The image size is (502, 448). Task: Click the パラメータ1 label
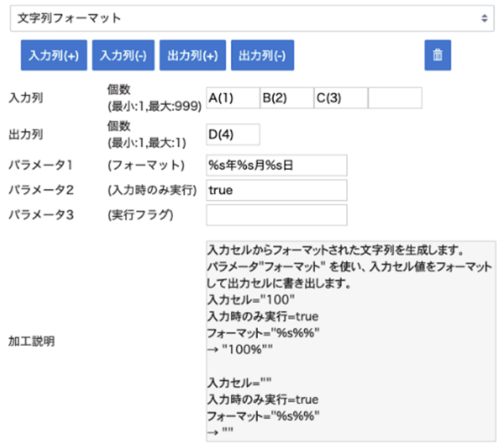[x=41, y=166]
